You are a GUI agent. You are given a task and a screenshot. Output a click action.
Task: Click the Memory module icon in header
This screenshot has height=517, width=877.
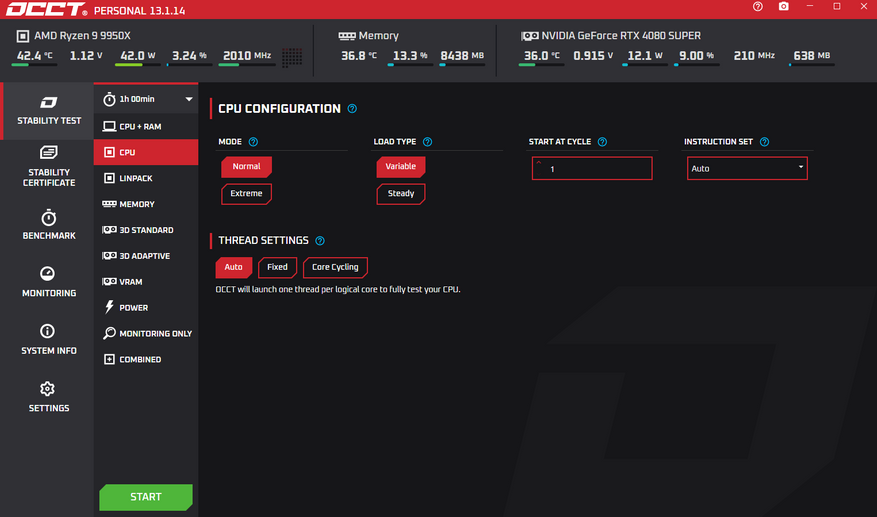pyautogui.click(x=347, y=36)
